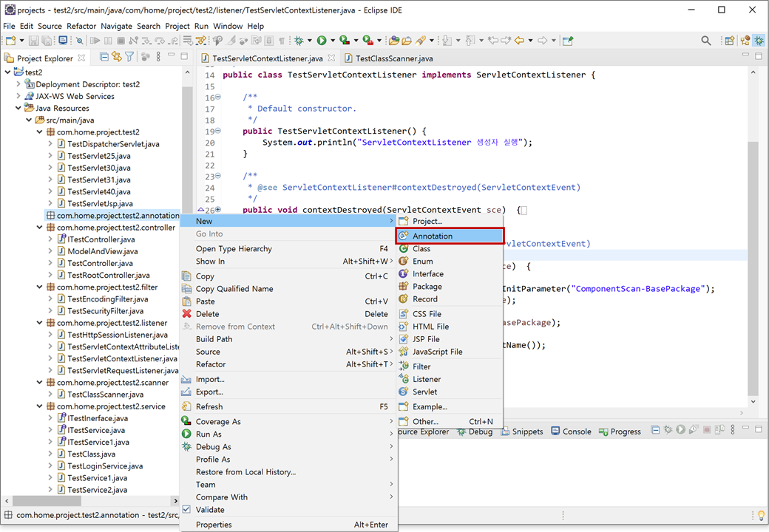Toggle Mark Occurrences highlighter icon
769x532 pixels.
231,41
